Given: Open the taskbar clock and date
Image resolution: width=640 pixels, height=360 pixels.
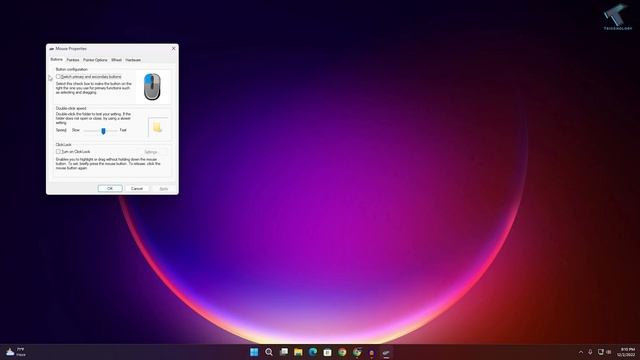Looking at the screenshot, I should [627, 352].
